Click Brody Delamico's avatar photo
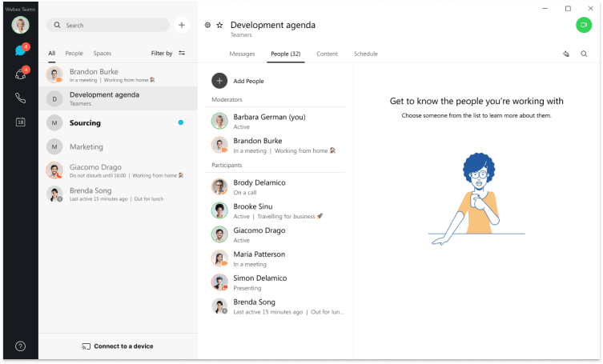 pyautogui.click(x=219, y=187)
